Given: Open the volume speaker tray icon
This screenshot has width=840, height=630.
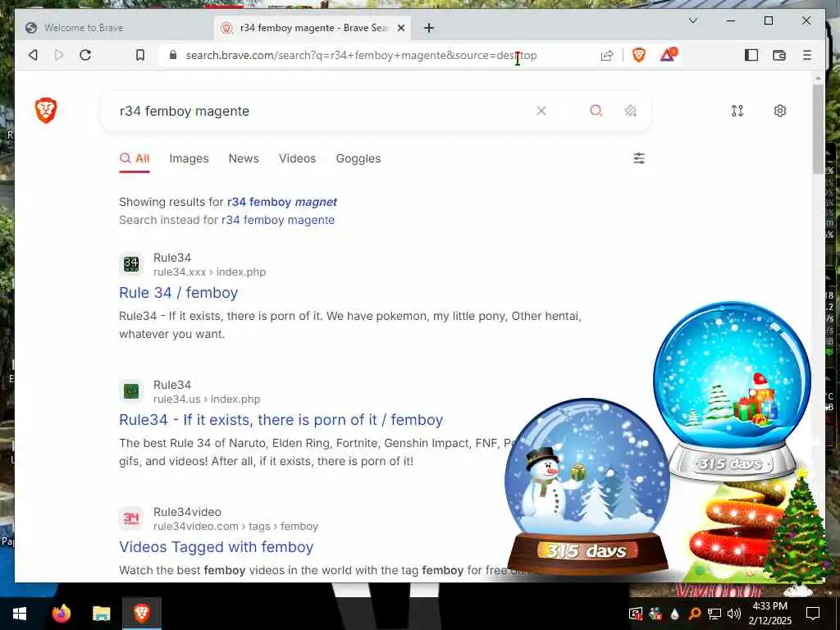Looking at the screenshot, I should [x=734, y=614].
